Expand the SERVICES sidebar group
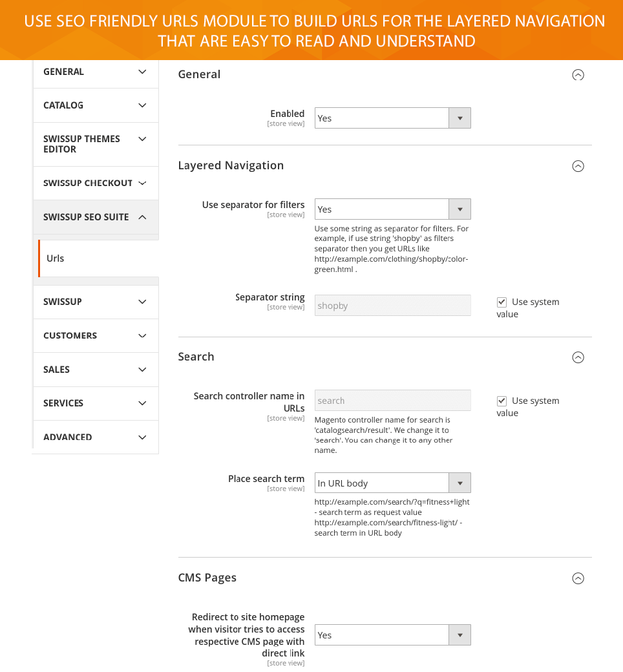 coord(96,403)
